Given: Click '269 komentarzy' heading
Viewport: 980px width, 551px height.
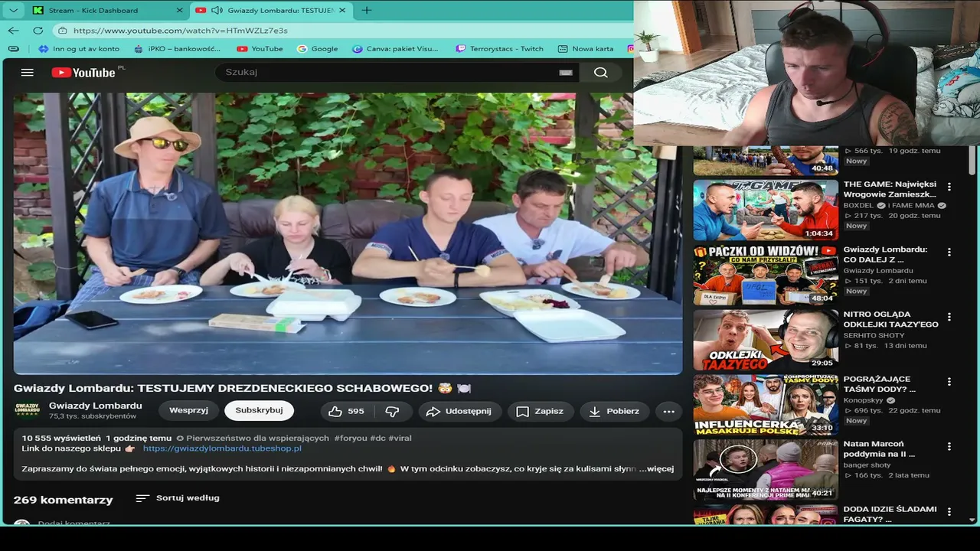Looking at the screenshot, I should pos(64,500).
